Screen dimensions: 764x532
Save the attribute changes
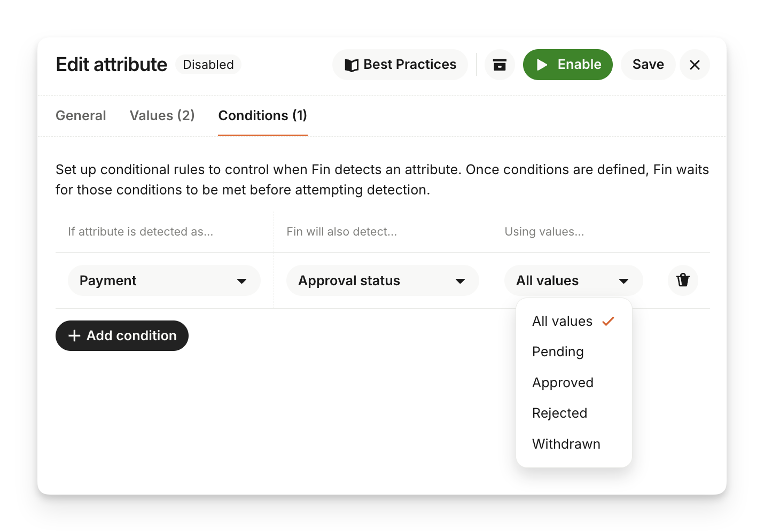(x=648, y=65)
